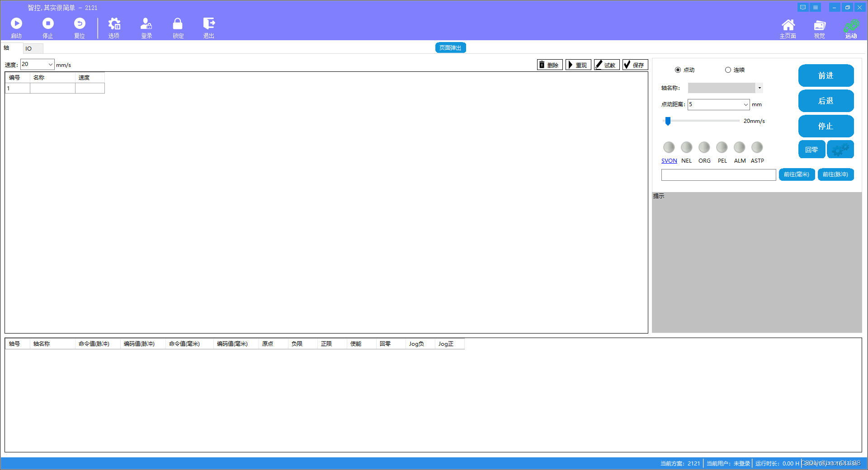868x470 pixels.
Task: Open the 点动距离 distance dropdown
Action: (745, 104)
